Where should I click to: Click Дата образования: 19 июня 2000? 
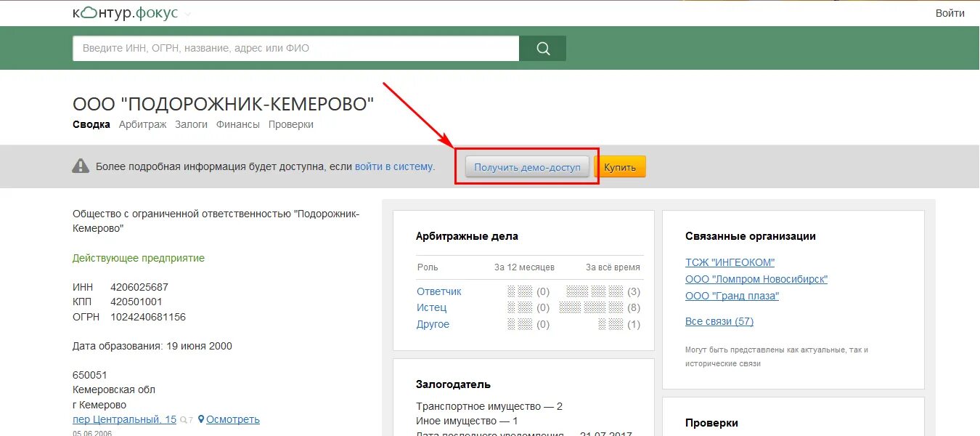click(x=152, y=346)
